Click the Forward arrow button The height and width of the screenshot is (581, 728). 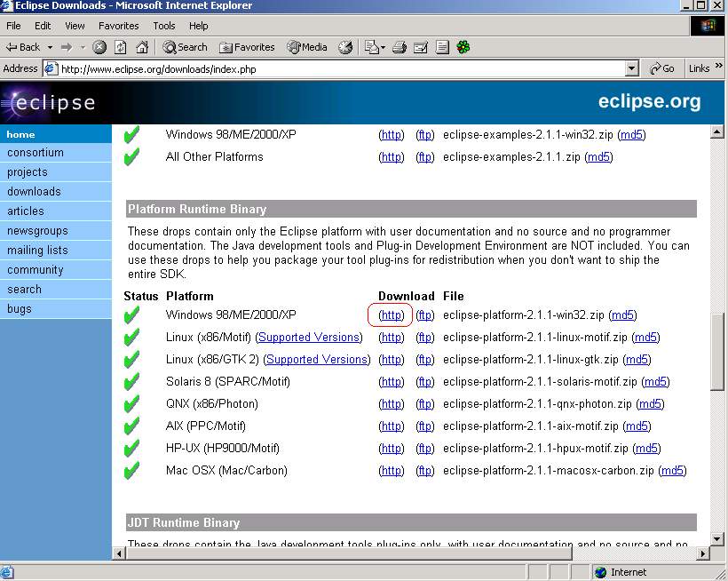(x=67, y=47)
